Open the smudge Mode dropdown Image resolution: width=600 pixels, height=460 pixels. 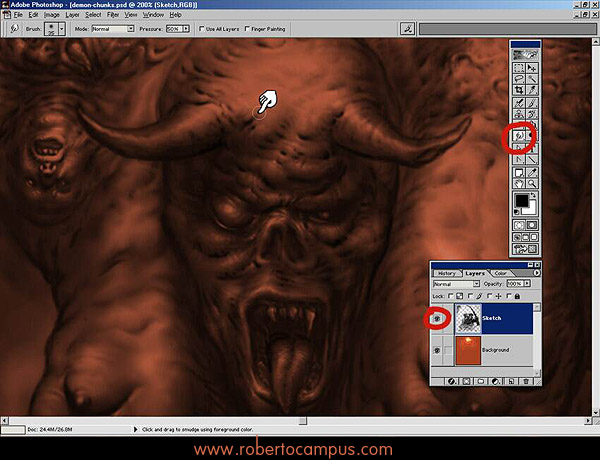pos(130,29)
